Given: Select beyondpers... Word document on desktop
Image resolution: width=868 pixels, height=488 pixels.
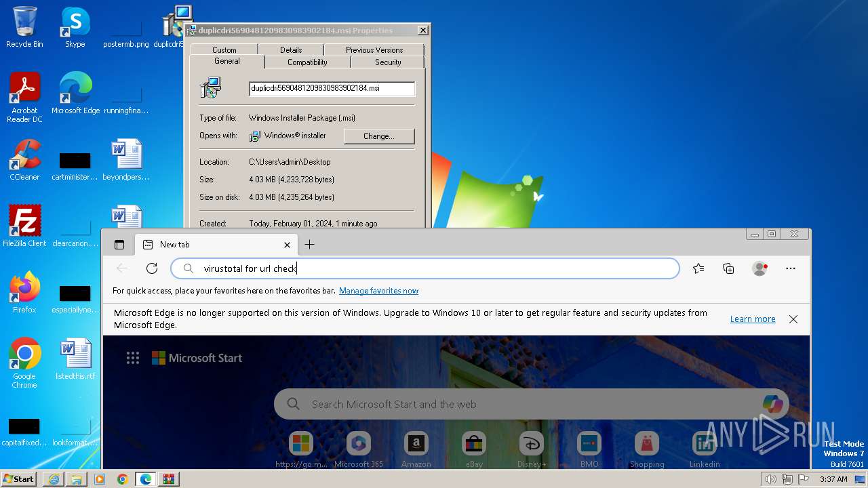Looking at the screenshot, I should click(x=126, y=159).
